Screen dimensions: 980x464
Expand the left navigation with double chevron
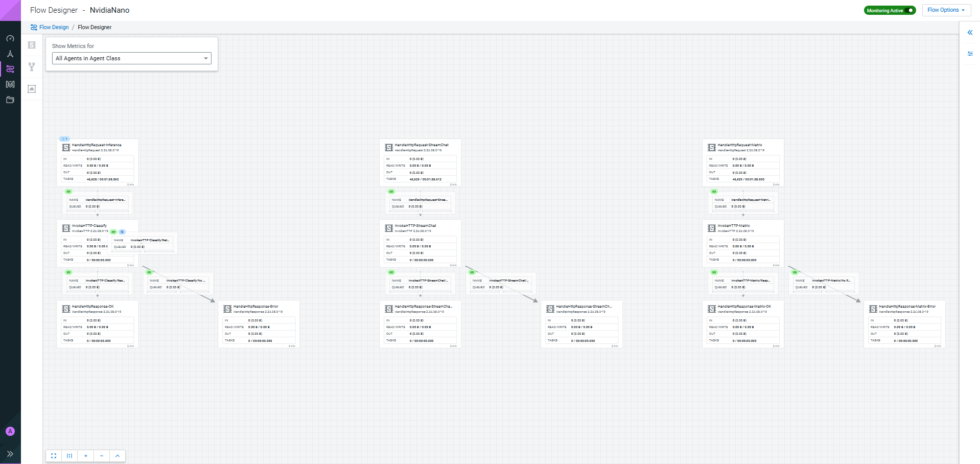pos(10,454)
